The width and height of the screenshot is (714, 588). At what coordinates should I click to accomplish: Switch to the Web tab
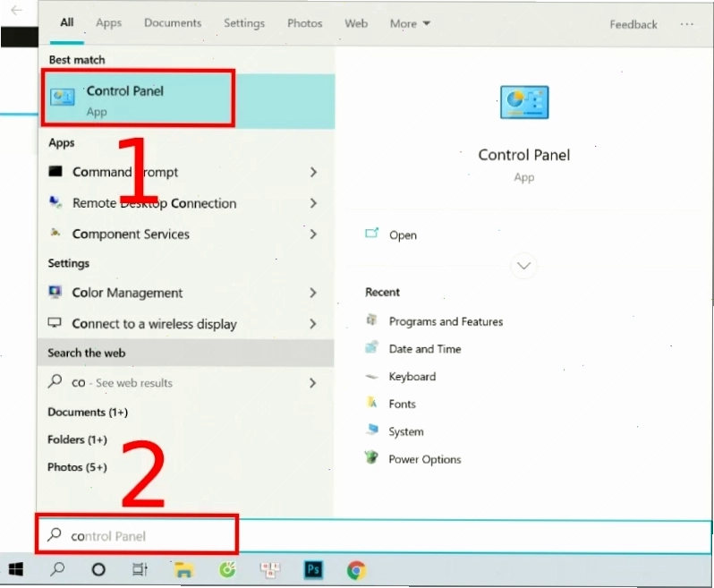(356, 23)
